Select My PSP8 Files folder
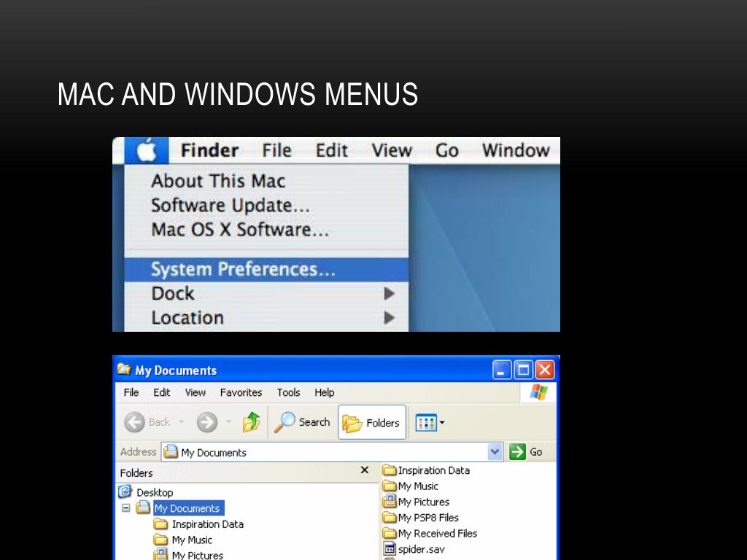747x560 pixels. [421, 518]
